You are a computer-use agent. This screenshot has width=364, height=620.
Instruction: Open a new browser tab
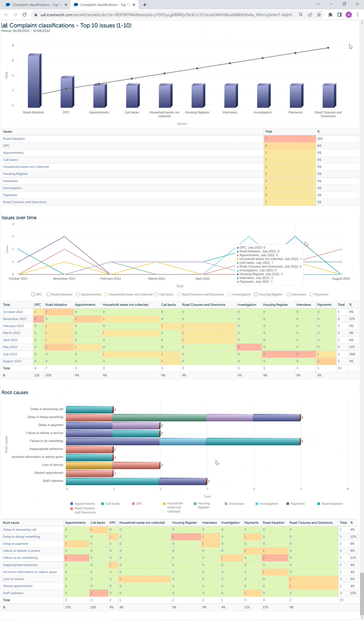pos(145,5)
